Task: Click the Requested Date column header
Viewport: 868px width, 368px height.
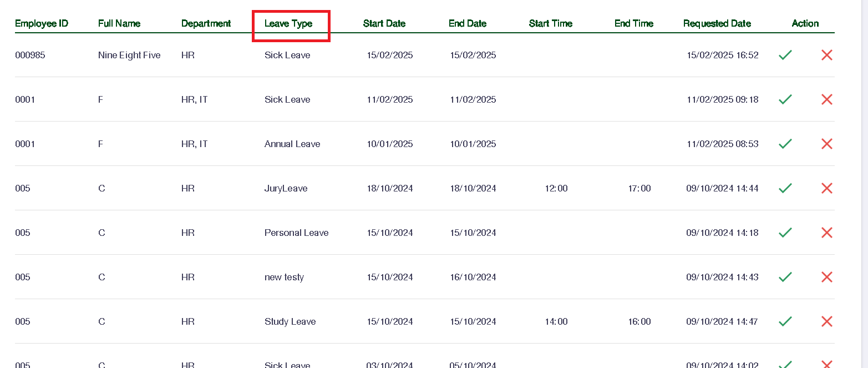Action: coord(717,23)
